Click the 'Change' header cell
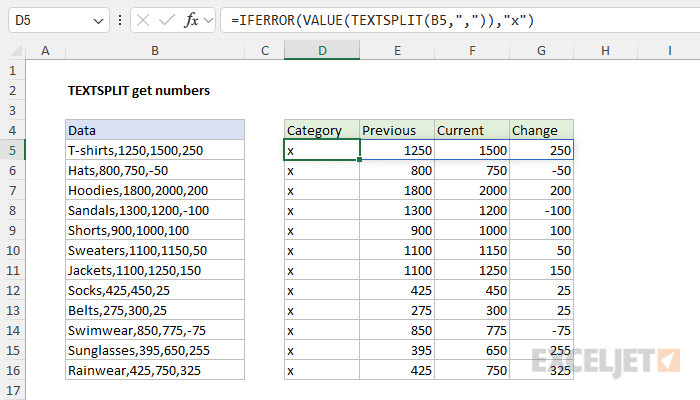 (542, 130)
